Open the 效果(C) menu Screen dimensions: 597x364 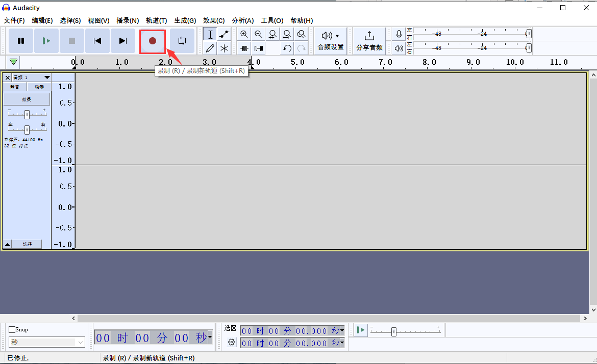[x=213, y=20]
